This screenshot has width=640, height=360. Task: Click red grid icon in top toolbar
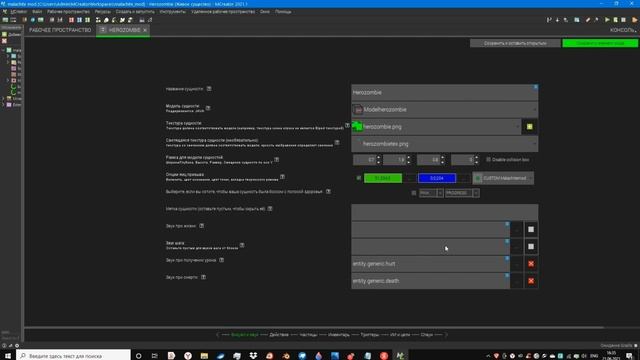71,20
